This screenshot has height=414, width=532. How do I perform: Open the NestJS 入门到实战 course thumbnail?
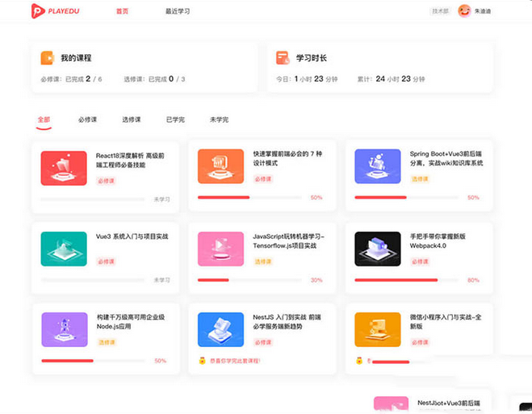(221, 329)
